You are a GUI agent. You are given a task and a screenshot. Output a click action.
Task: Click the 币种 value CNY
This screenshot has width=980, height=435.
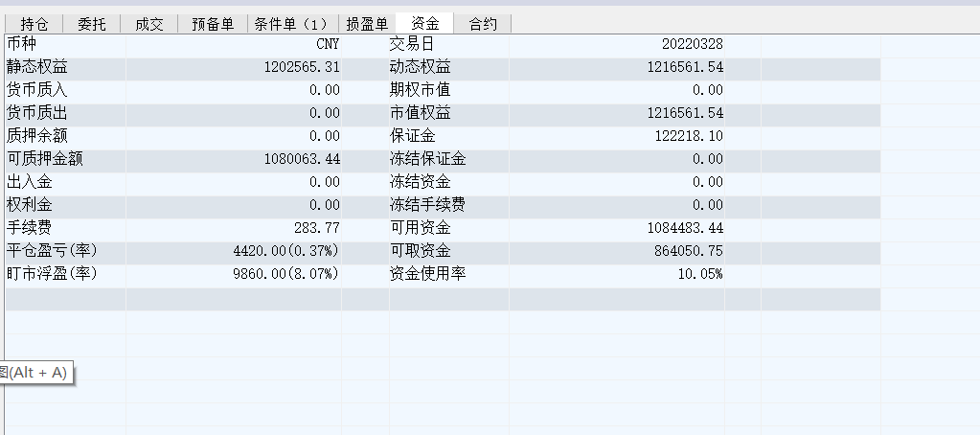tap(328, 44)
